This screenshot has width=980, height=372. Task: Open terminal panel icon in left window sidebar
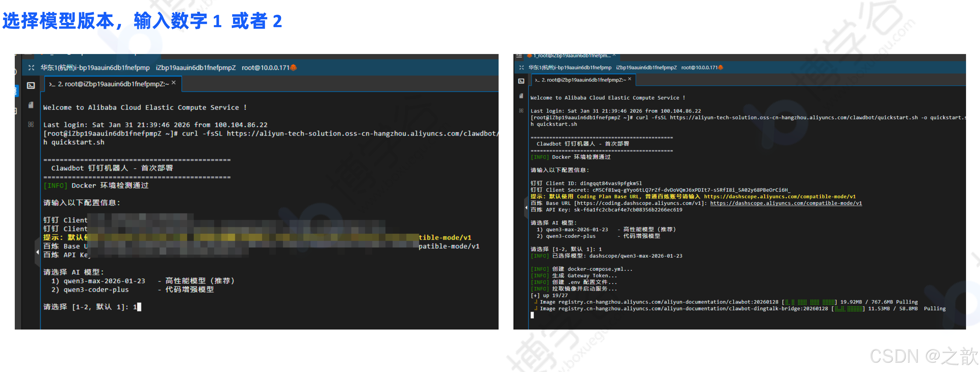click(31, 85)
